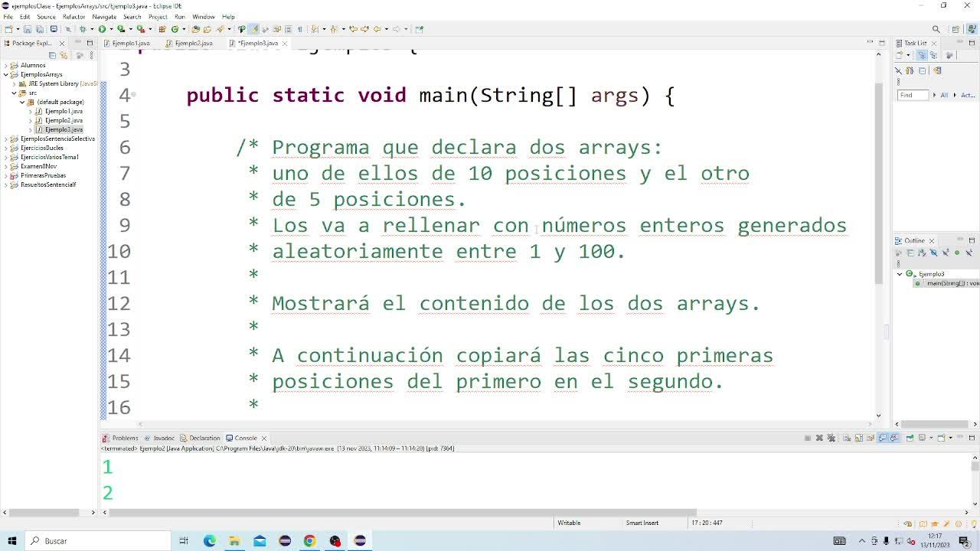The image size is (980, 551).
Task: Expand the EjerciciosBucles project
Action: pos(6,148)
